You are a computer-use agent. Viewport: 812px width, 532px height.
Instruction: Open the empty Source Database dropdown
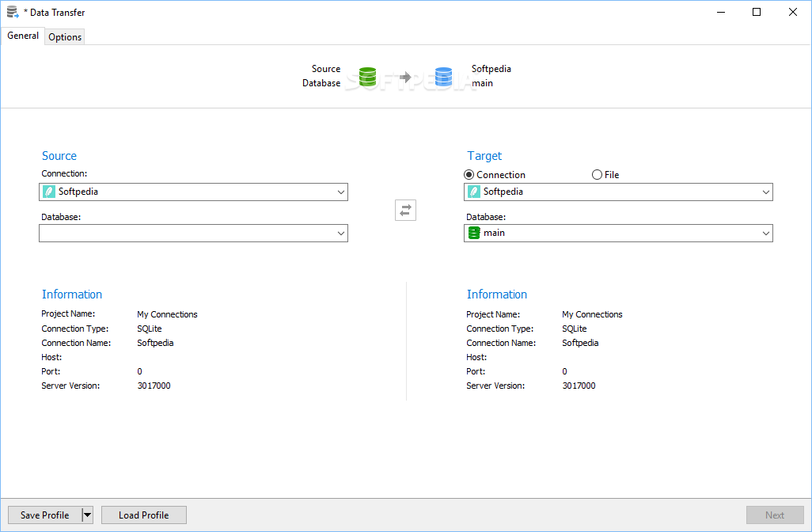(341, 233)
